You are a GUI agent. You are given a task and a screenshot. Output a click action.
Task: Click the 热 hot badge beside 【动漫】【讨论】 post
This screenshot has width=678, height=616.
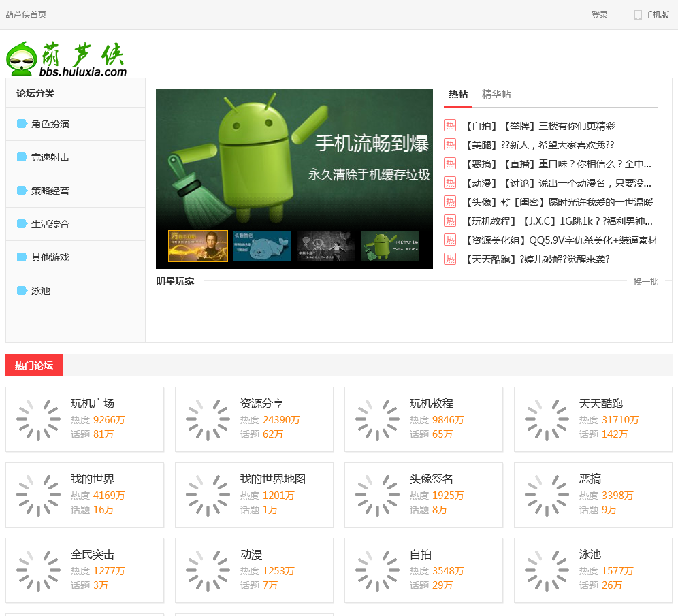[450, 183]
